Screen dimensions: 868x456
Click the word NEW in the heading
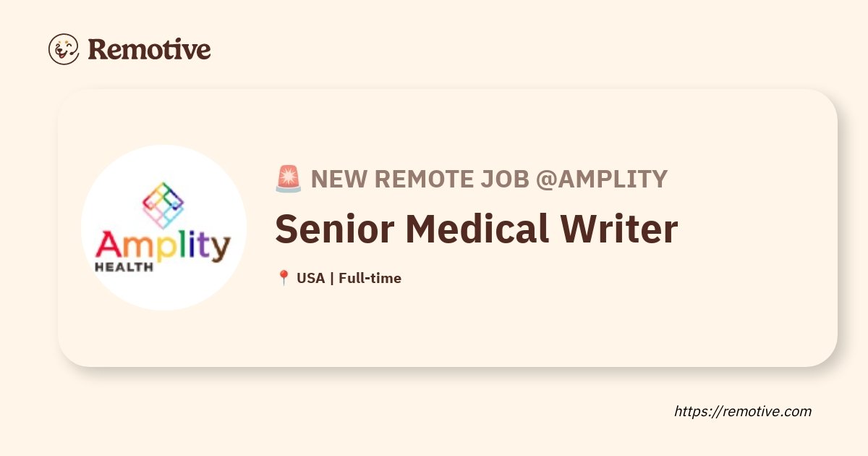(x=336, y=179)
